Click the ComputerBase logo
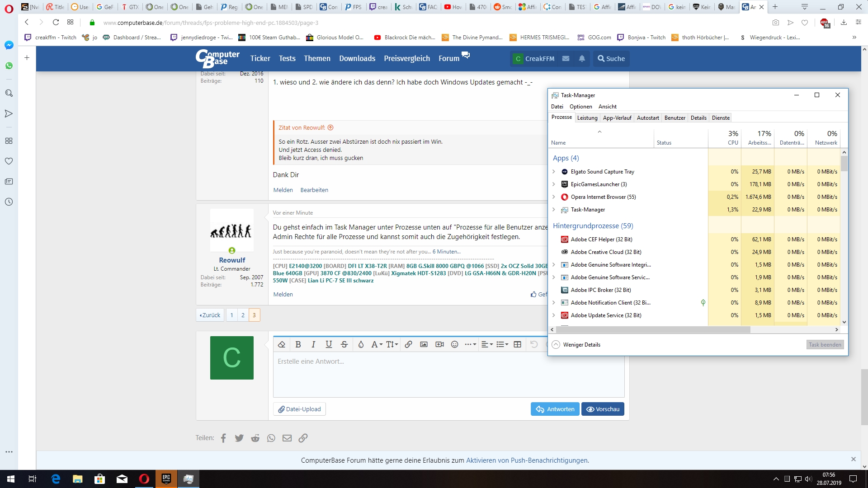The height and width of the screenshot is (488, 868). pos(217,58)
